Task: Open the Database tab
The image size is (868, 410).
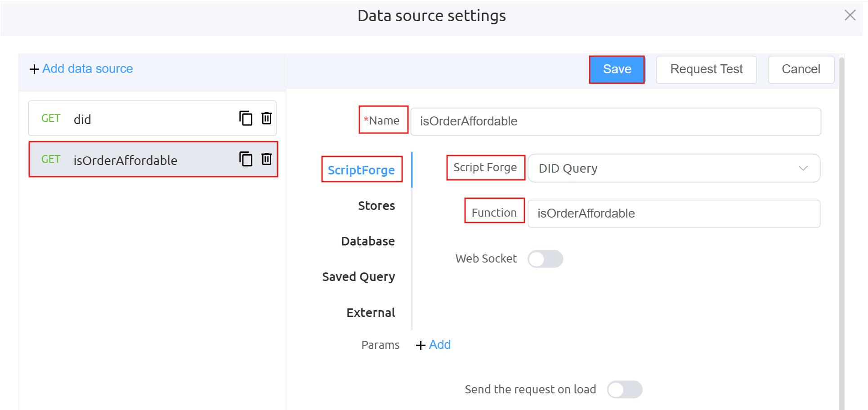Action: coord(367,241)
